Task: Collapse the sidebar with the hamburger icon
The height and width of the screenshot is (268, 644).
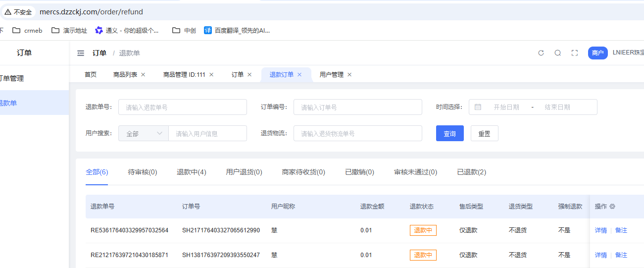Action: tap(81, 53)
